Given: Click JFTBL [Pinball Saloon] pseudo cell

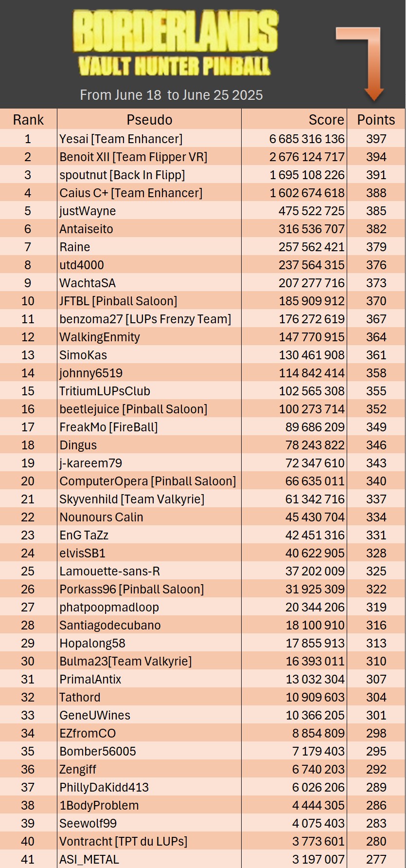Looking at the screenshot, I should tap(118, 301).
